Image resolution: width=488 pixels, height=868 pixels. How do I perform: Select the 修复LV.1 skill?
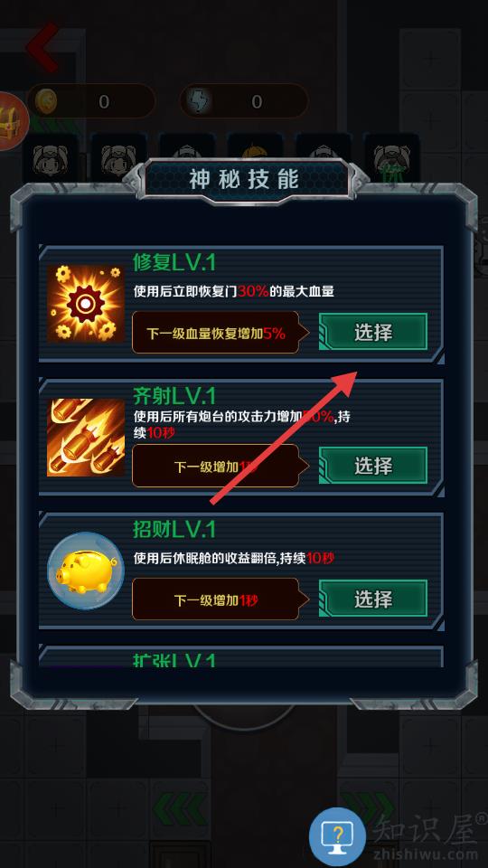373,332
